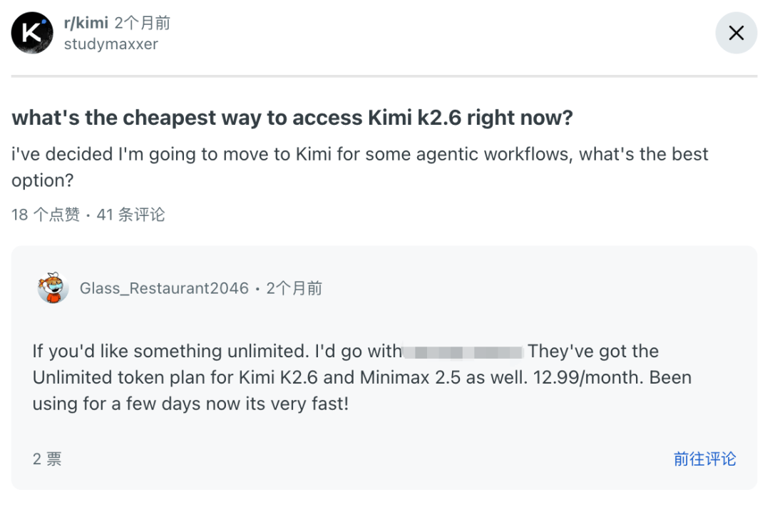Close the post preview with X button
Screen dimensions: 770x532
[736, 33]
